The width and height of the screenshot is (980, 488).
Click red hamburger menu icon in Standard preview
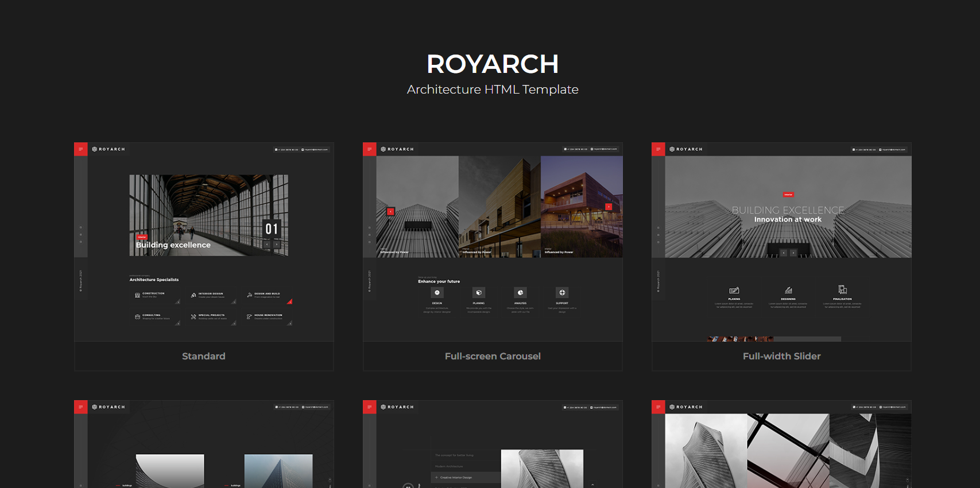click(x=80, y=149)
